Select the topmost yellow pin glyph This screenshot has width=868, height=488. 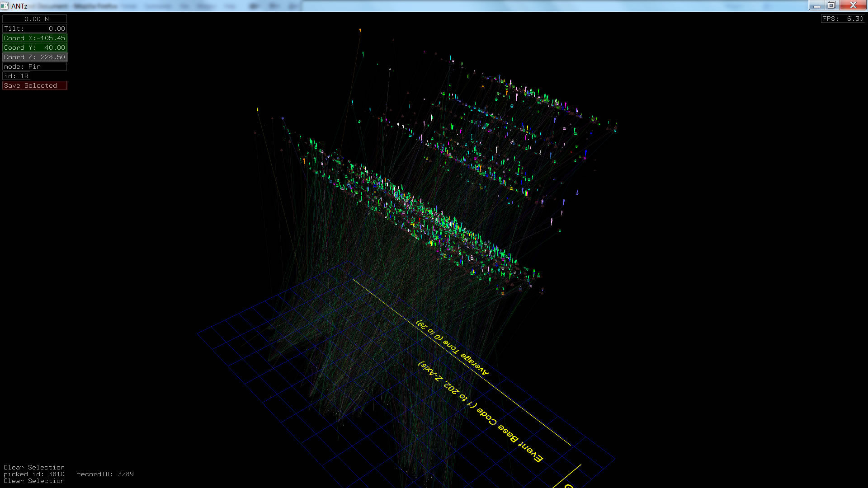(x=360, y=31)
